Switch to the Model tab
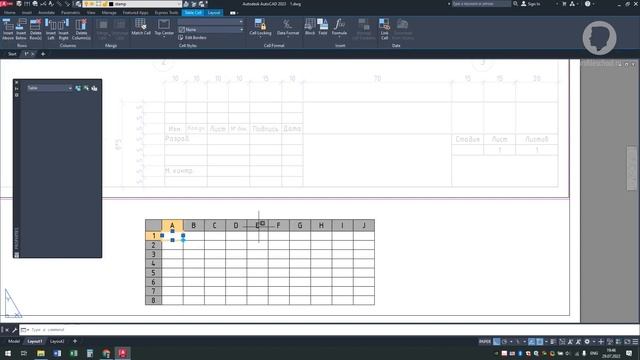640x360 pixels. 14,341
